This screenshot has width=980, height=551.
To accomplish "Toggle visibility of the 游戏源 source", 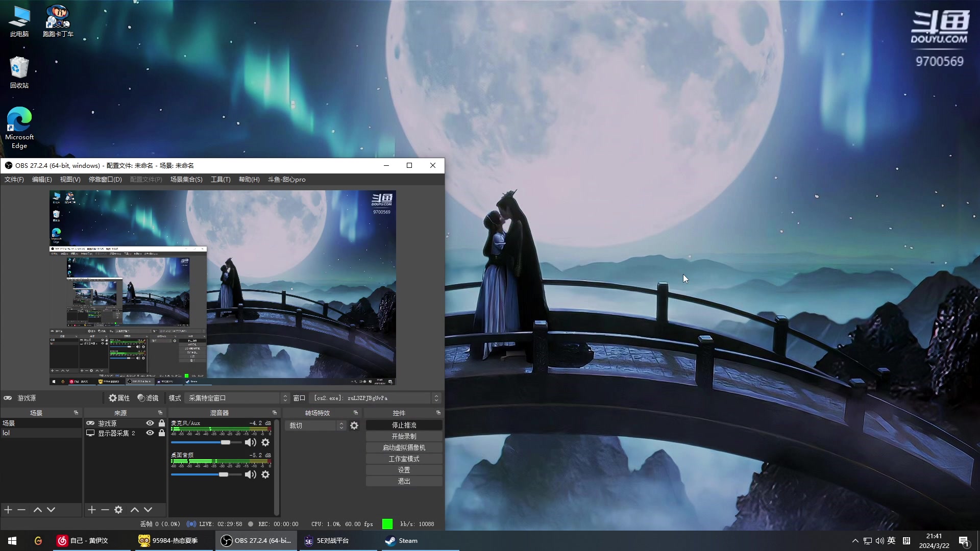I will [x=150, y=423].
